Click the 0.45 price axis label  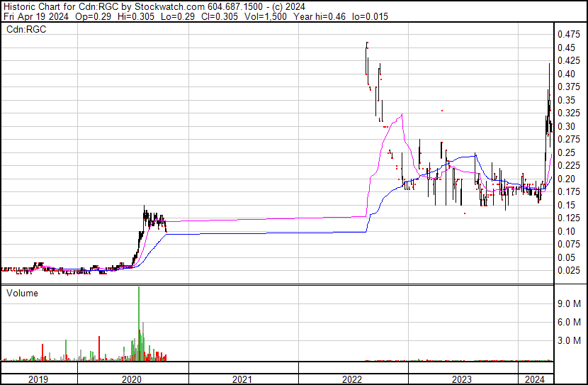[x=566, y=48]
